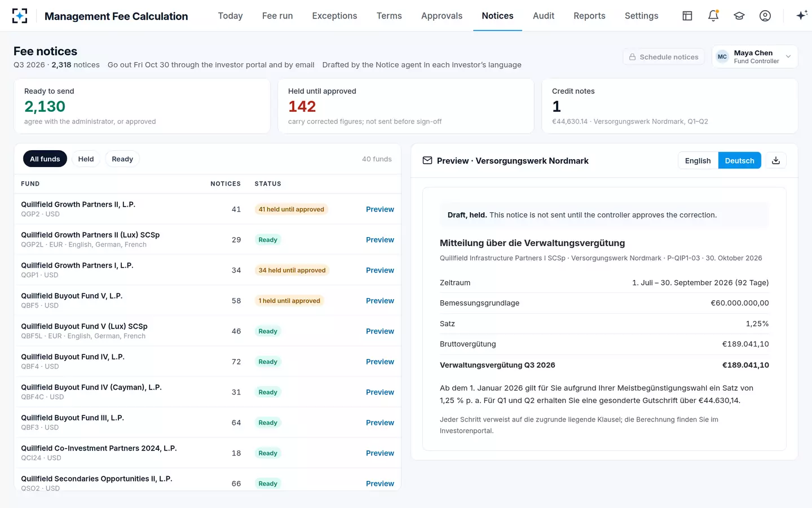Preview Quillfield Buyout Fund IV (Cayman)
The width and height of the screenshot is (812, 508).
(379, 392)
